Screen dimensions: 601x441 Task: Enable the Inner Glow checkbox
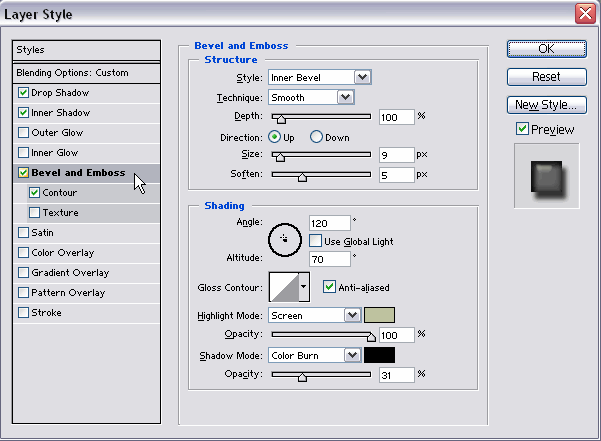point(23,152)
